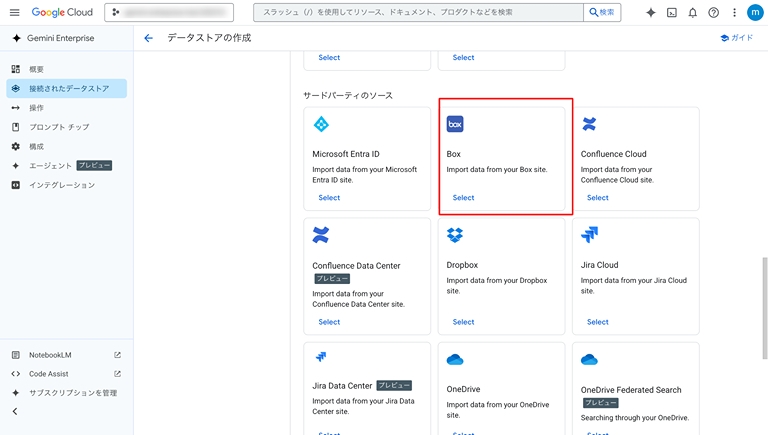
Task: Click the Microsoft Entra ID icon
Action: point(321,124)
